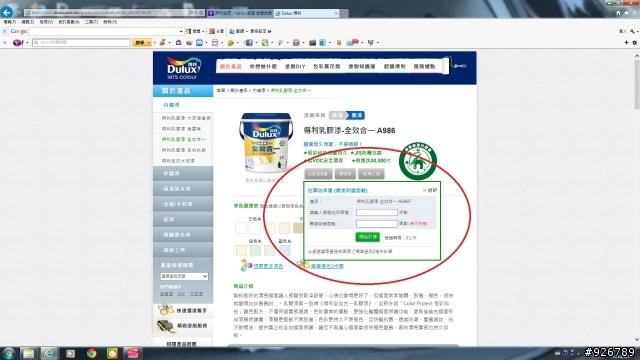This screenshot has height=360, width=640.
Task: Pick the light blue color swatch
Action: [x=284, y=250]
